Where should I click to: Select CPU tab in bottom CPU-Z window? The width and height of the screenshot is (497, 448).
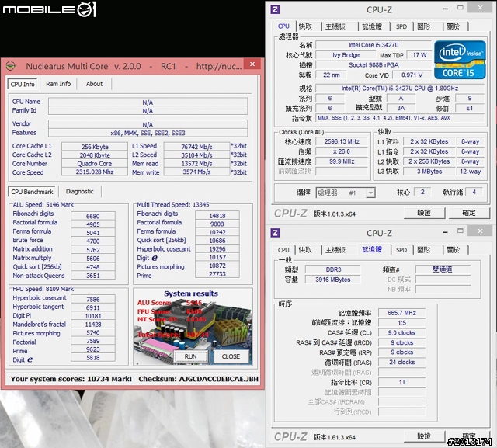(x=283, y=250)
